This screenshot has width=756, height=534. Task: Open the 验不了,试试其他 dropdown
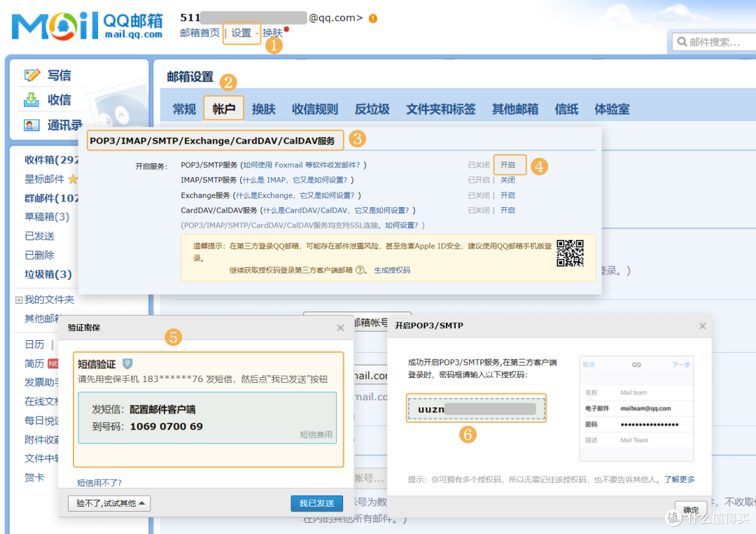pyautogui.click(x=109, y=503)
